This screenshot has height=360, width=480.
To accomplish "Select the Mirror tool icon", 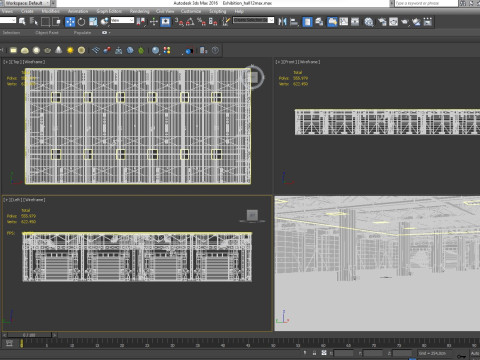I will tap(282, 22).
